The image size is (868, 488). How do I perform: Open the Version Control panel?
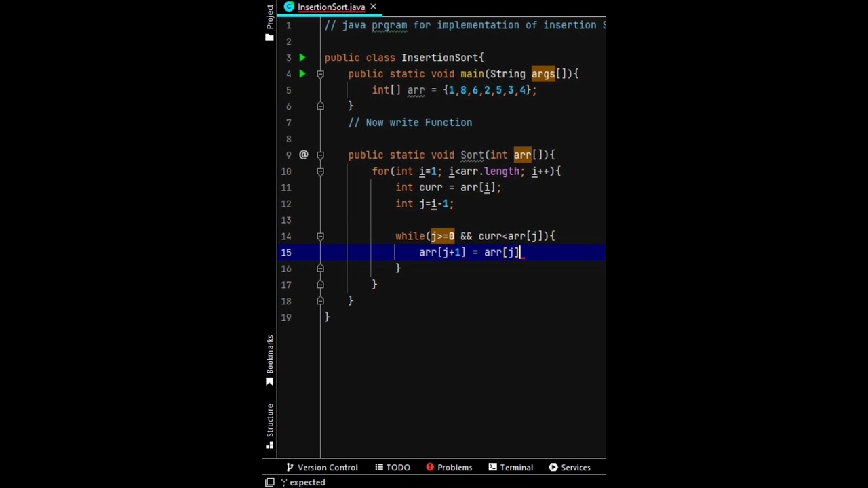[322, 467]
